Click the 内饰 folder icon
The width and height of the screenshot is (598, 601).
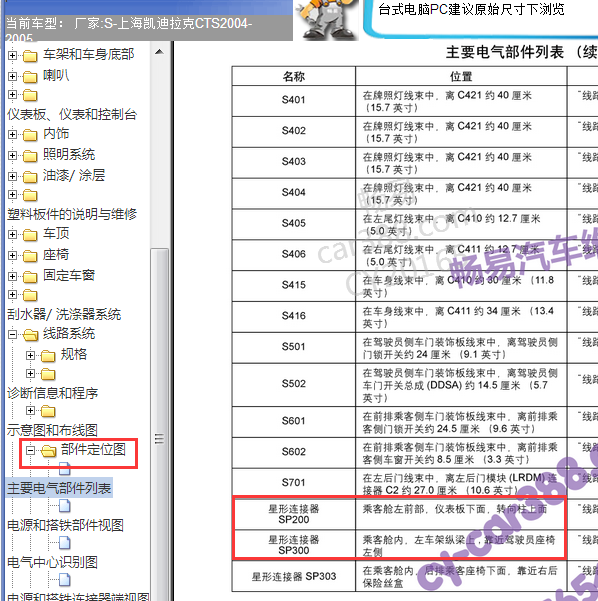pos(30,135)
